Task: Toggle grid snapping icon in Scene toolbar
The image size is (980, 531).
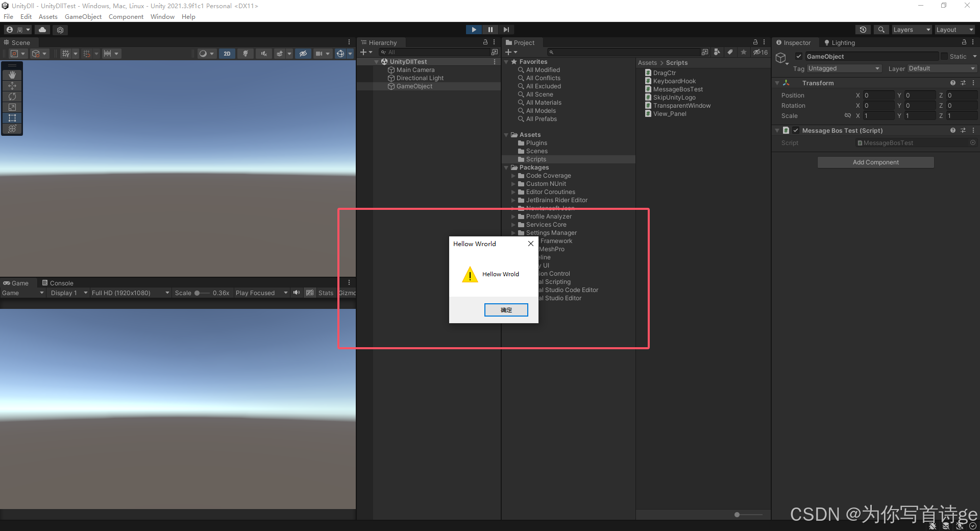Action: click(87, 53)
